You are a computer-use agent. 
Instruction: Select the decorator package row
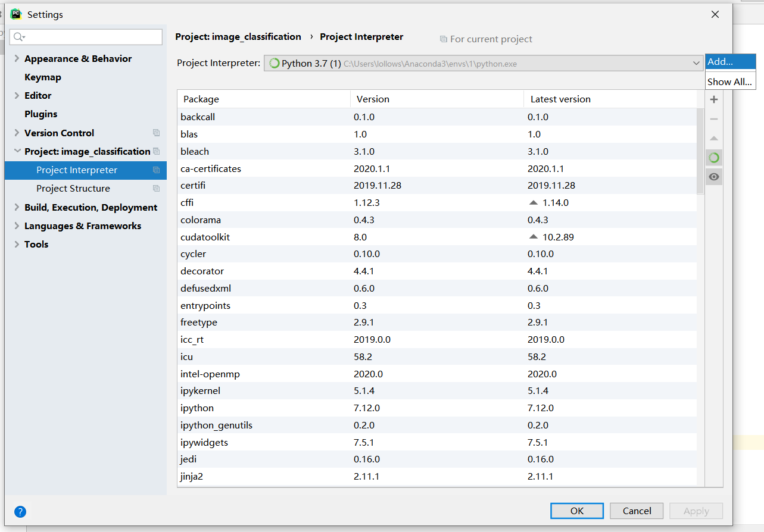[x=437, y=271]
